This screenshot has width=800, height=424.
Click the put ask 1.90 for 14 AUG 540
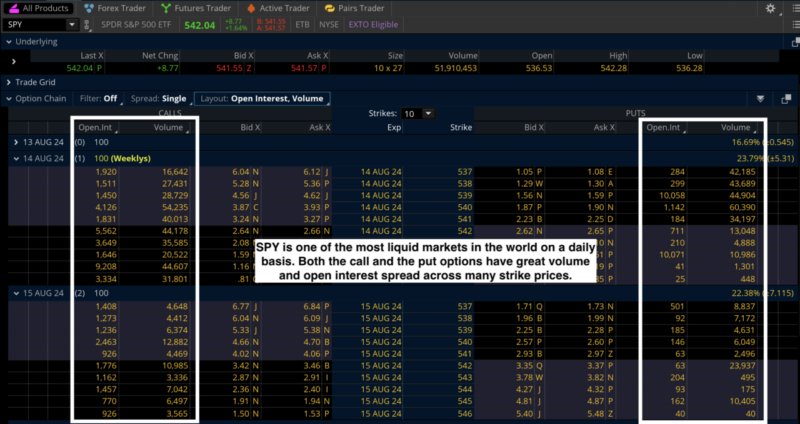coord(595,207)
